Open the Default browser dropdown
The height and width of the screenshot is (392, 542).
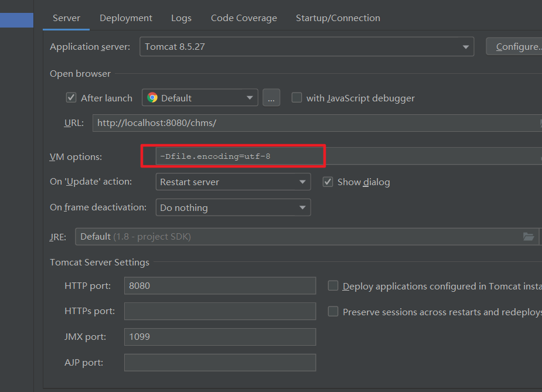200,98
